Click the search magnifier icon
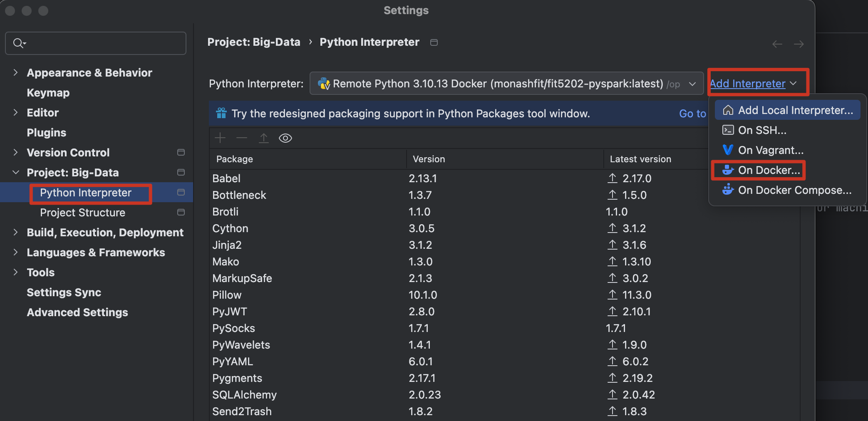Screen dimensions: 868x421 click(x=19, y=43)
